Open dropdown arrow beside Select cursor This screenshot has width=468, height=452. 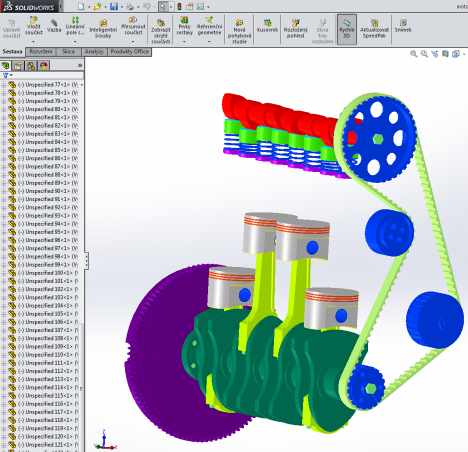(x=171, y=7)
